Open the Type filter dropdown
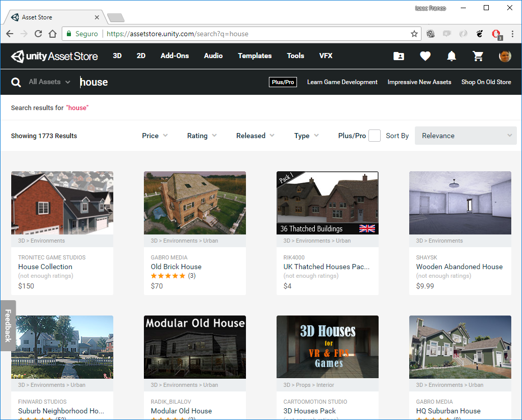This screenshot has height=420, width=522. (306, 136)
